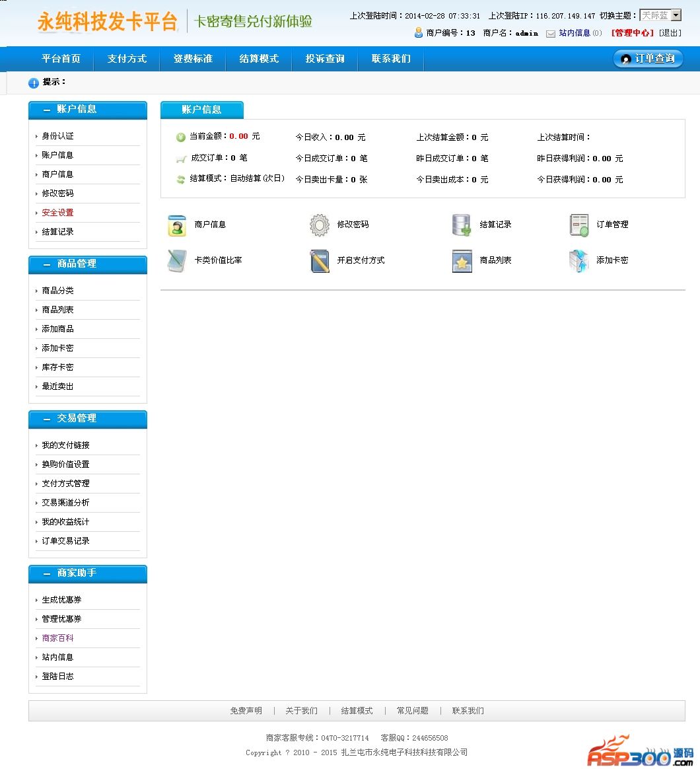This screenshot has width=700, height=769.
Task: Select 商户信息 in the sidebar list
Action: [58, 174]
